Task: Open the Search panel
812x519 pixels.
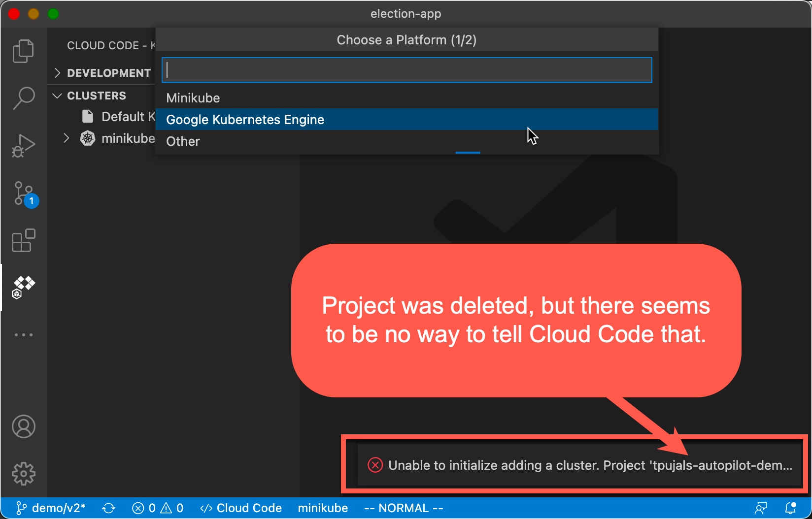Action: click(x=23, y=98)
